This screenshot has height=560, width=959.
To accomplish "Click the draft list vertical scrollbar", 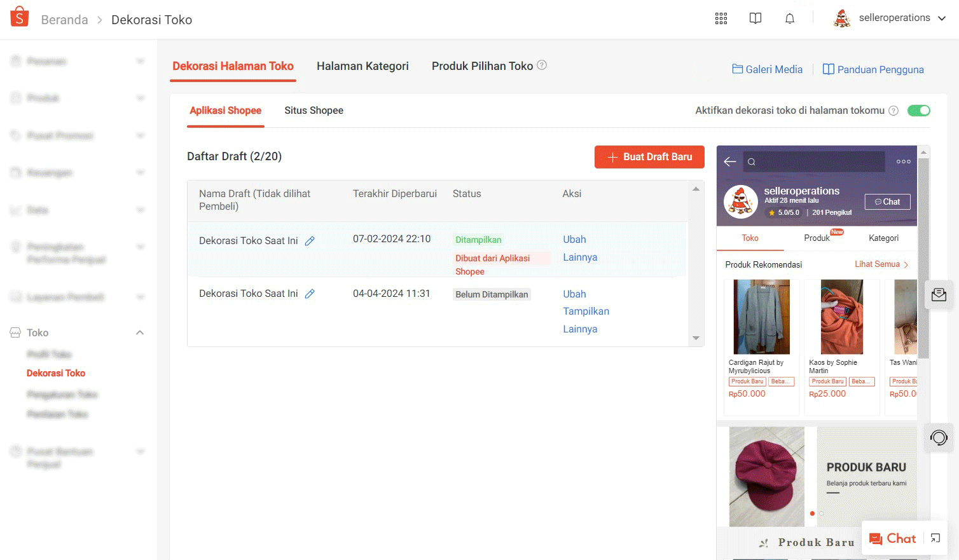I will point(696,263).
